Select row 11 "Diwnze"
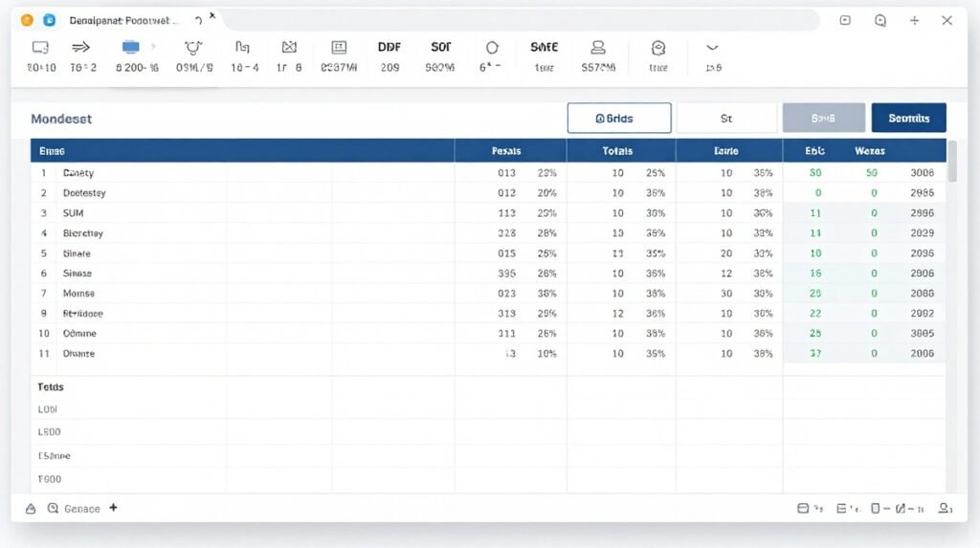This screenshot has height=548, width=980. coord(488,353)
